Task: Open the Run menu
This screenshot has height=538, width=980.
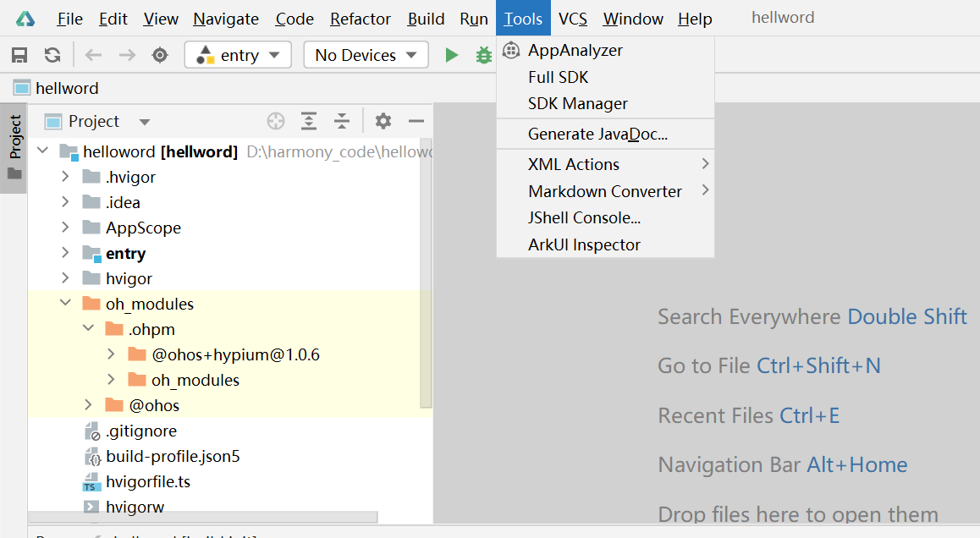Action: click(x=474, y=19)
